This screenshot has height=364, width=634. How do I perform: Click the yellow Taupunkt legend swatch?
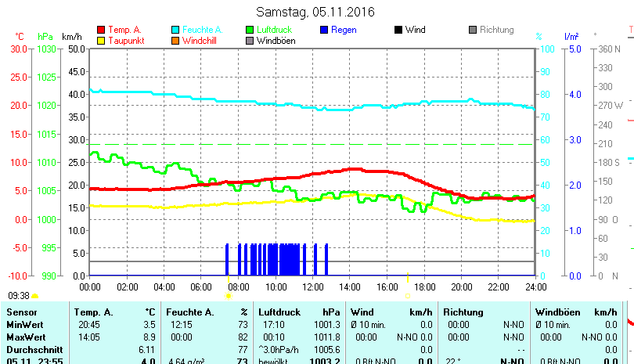[x=100, y=41]
